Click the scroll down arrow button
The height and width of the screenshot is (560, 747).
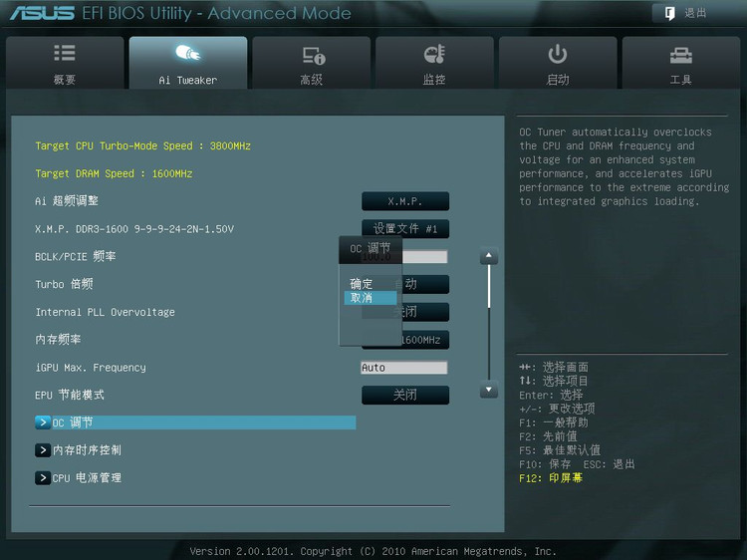(x=488, y=391)
